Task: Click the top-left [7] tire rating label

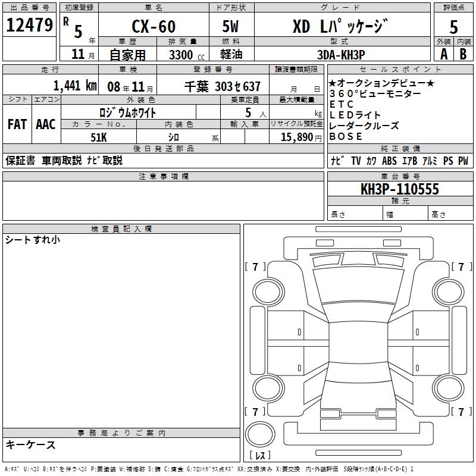Action: 255,267
